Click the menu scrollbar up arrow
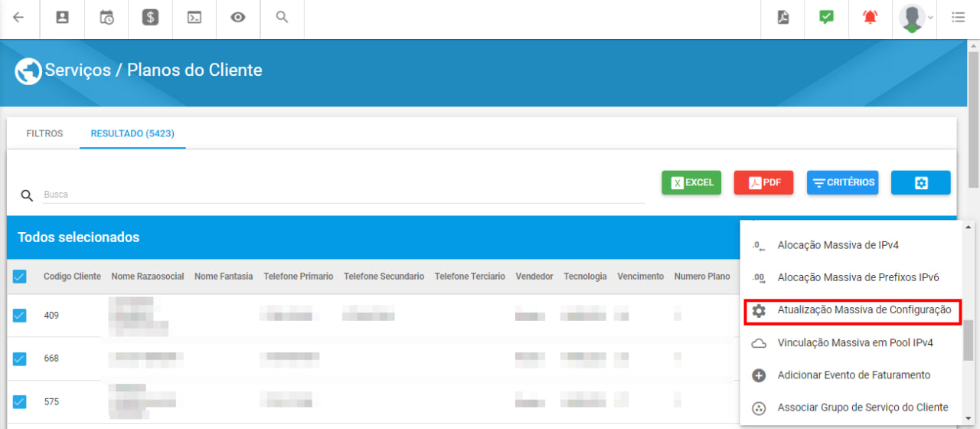Screen dimensions: 980x429 [x=968, y=227]
